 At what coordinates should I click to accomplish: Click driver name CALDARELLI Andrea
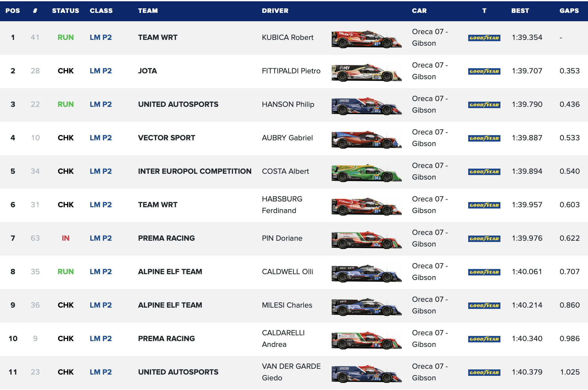283,339
